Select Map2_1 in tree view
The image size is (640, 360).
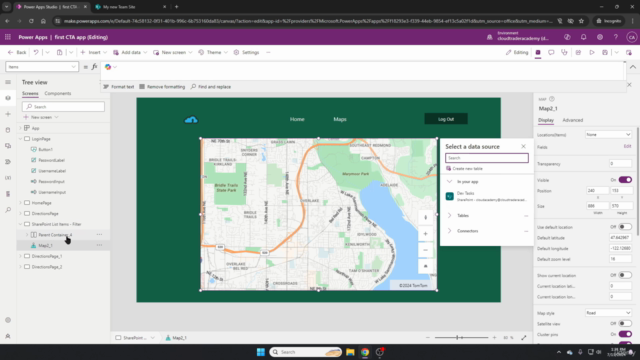[x=45, y=245]
